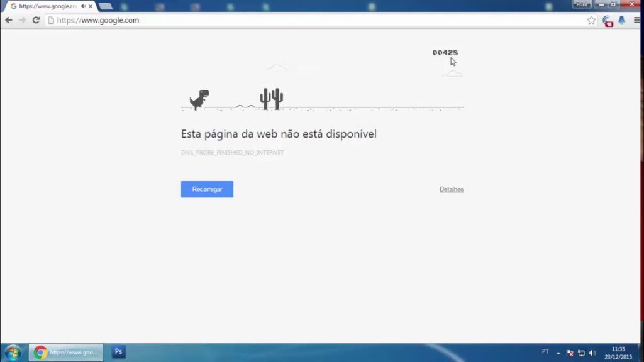Click the browser Forward arrow
Screen dimensions: 644x362
coord(22,20)
